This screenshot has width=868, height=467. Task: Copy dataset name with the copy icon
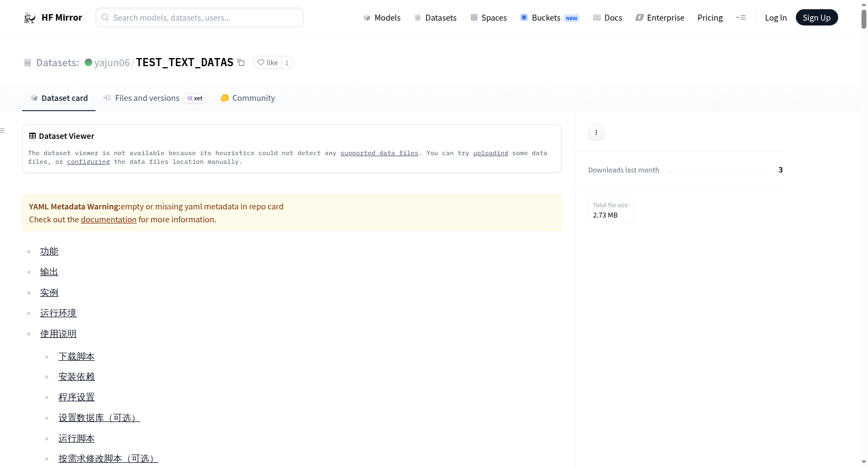pyautogui.click(x=241, y=63)
